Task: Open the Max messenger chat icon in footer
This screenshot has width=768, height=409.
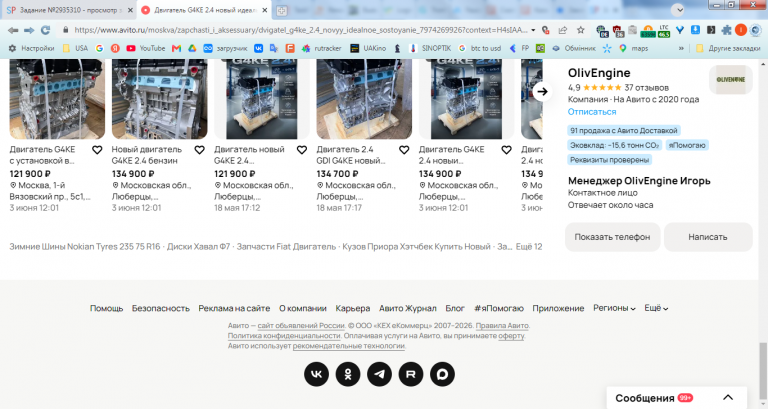Action: 442,374
